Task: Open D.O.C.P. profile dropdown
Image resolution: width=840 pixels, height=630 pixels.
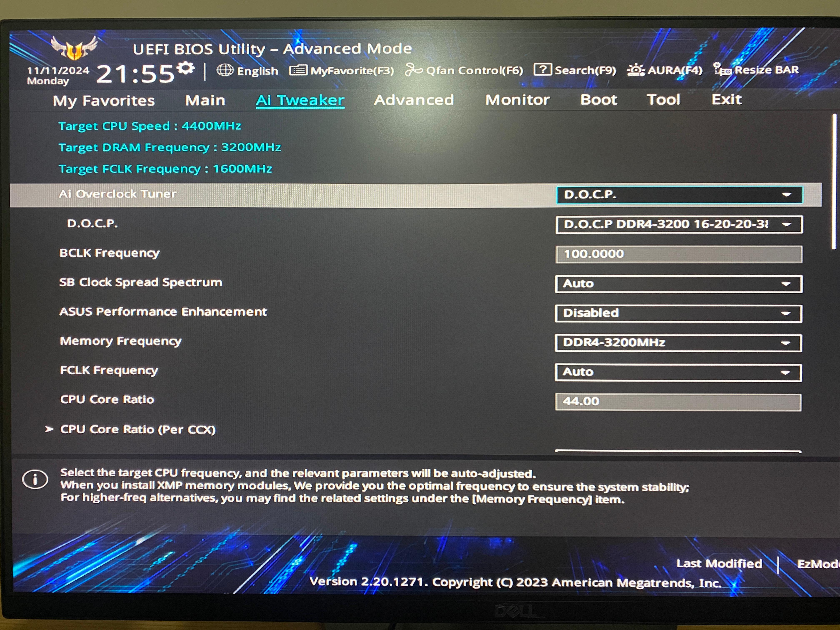Action: pos(679,224)
